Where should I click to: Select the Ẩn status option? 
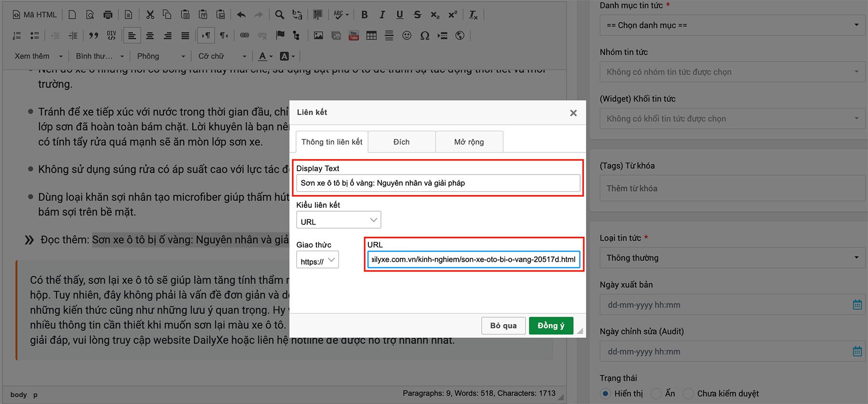coord(656,393)
